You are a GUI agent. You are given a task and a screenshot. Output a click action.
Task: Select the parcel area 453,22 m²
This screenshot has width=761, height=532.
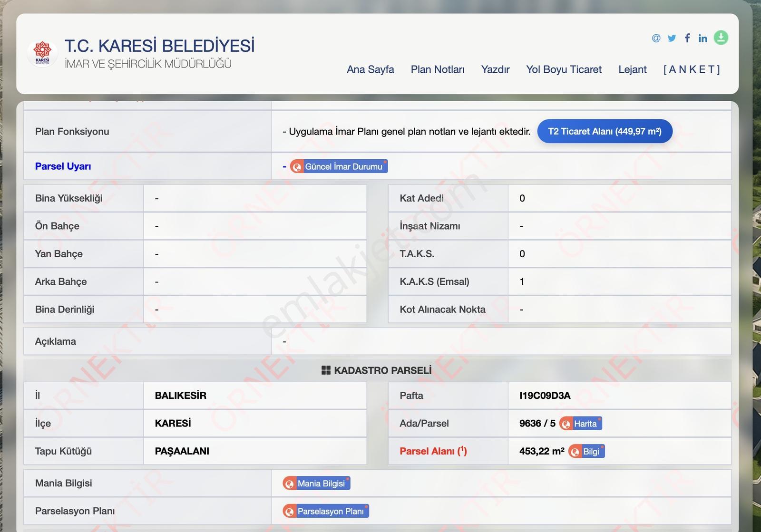(542, 451)
